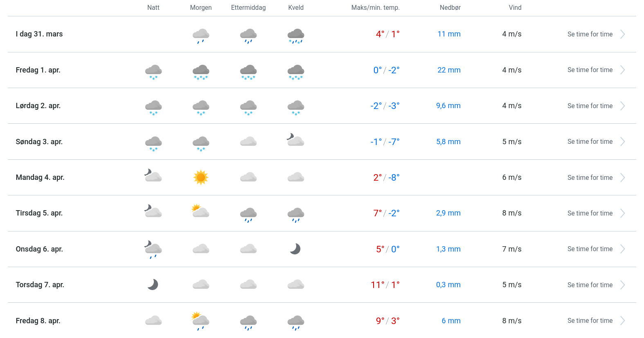Click the sun and rain icon for Fredag 8. apr. morning
The width and height of the screenshot is (644, 338).
pos(200,321)
